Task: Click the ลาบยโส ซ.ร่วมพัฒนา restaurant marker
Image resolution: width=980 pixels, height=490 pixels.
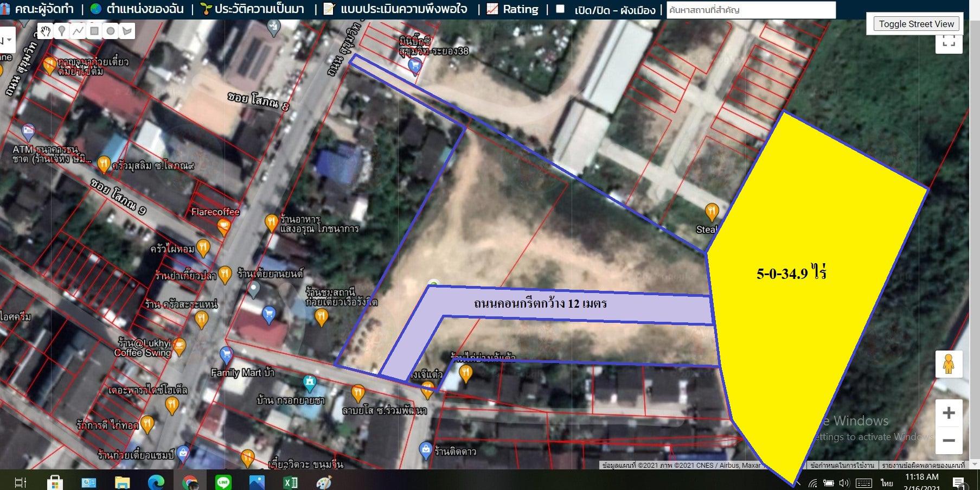Action: [x=357, y=393]
